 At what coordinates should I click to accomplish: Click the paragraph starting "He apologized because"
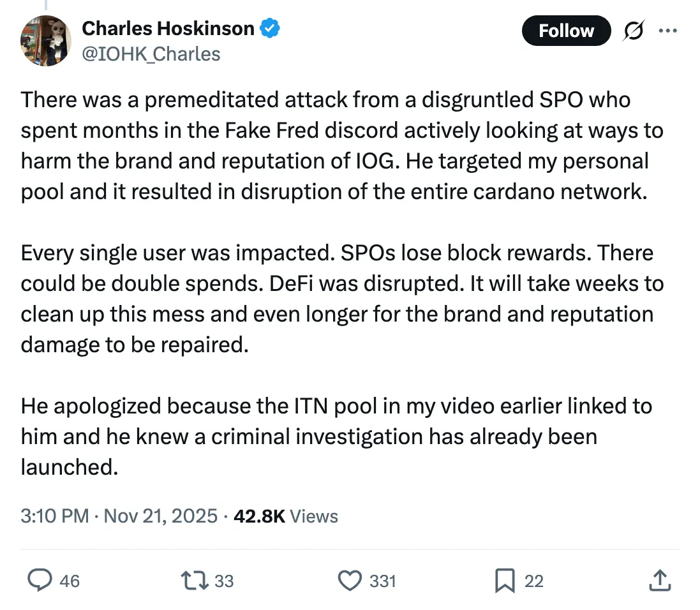pos(336,436)
